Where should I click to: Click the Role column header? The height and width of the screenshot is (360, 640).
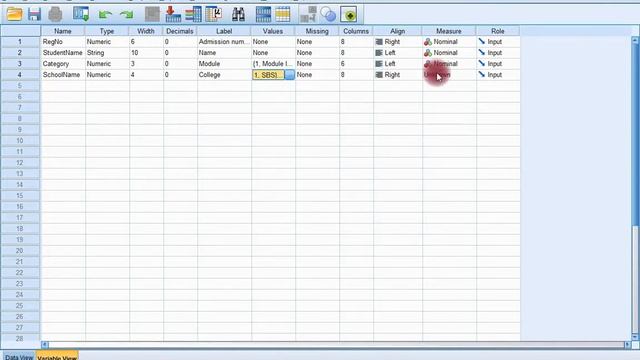(498, 31)
